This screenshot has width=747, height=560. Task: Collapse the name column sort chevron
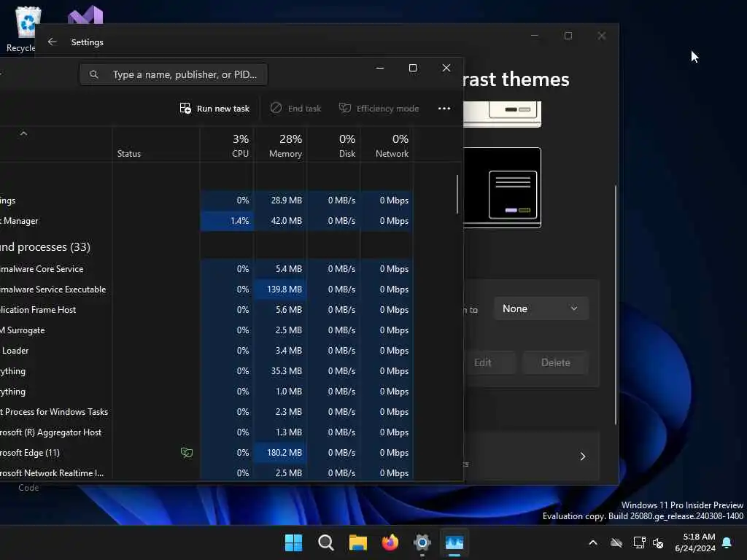24,134
